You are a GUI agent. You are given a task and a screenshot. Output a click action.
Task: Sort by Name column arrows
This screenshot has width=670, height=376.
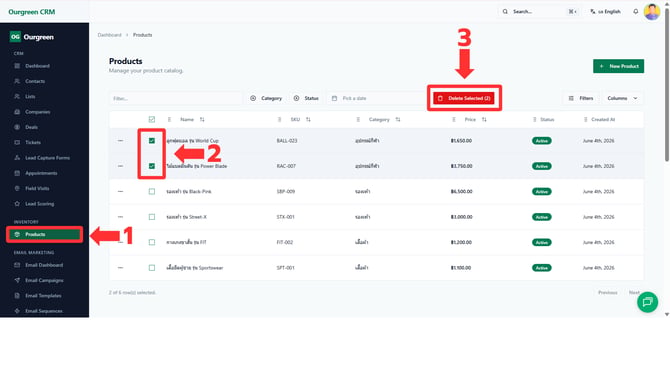[x=202, y=120]
